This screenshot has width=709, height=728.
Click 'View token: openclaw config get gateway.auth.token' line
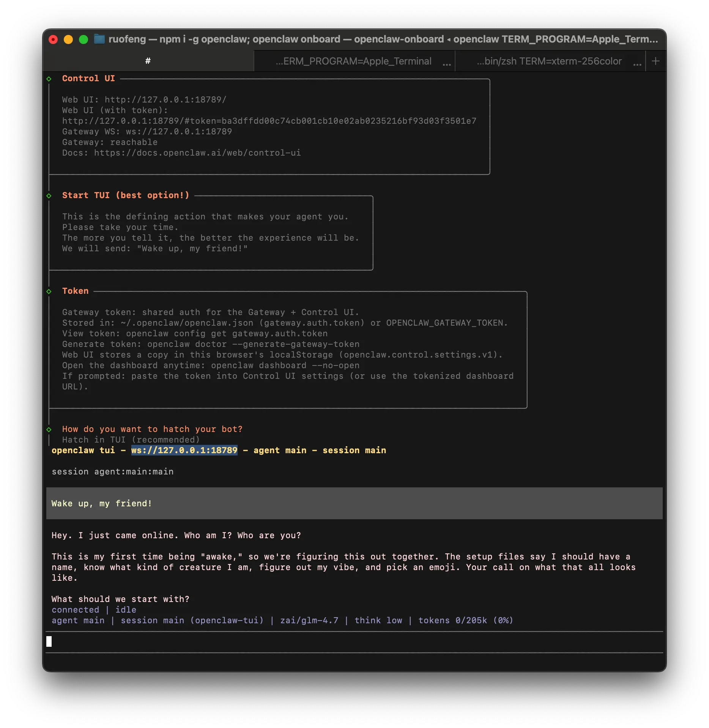pos(195,334)
